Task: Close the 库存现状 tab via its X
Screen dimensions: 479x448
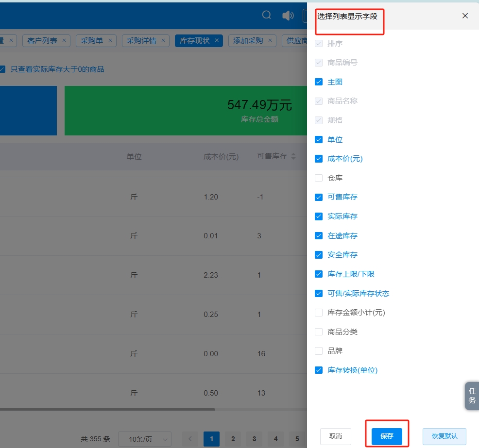Action: click(x=217, y=40)
